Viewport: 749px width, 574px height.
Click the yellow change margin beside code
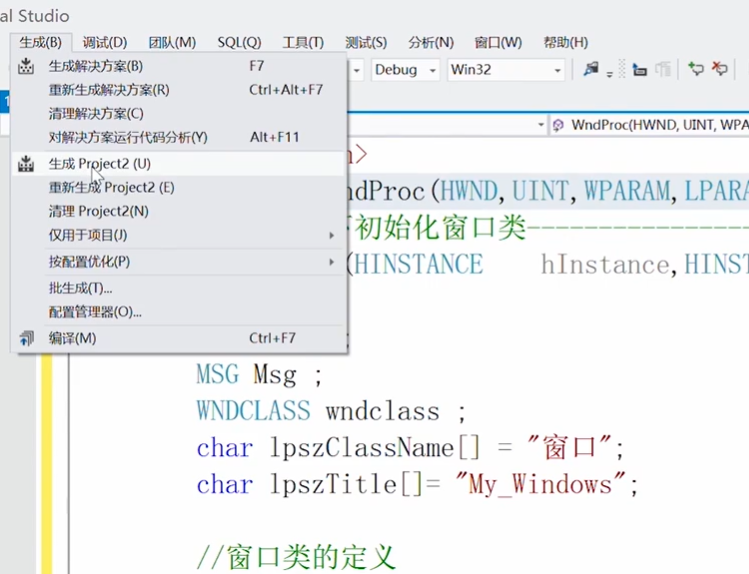click(46, 463)
